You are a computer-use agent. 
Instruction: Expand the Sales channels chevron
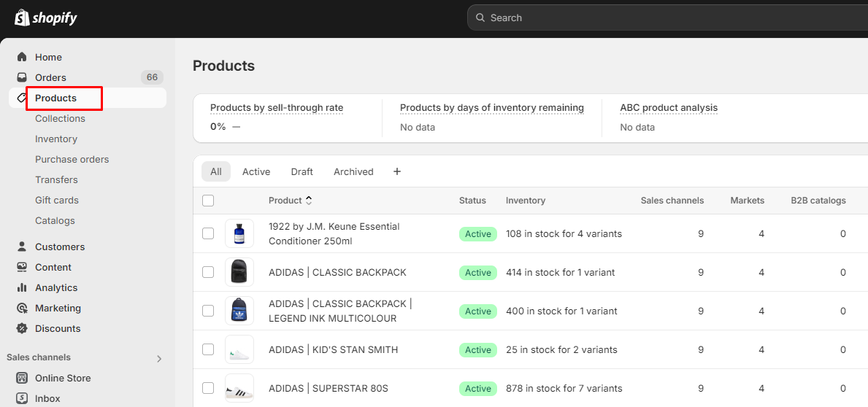click(159, 359)
